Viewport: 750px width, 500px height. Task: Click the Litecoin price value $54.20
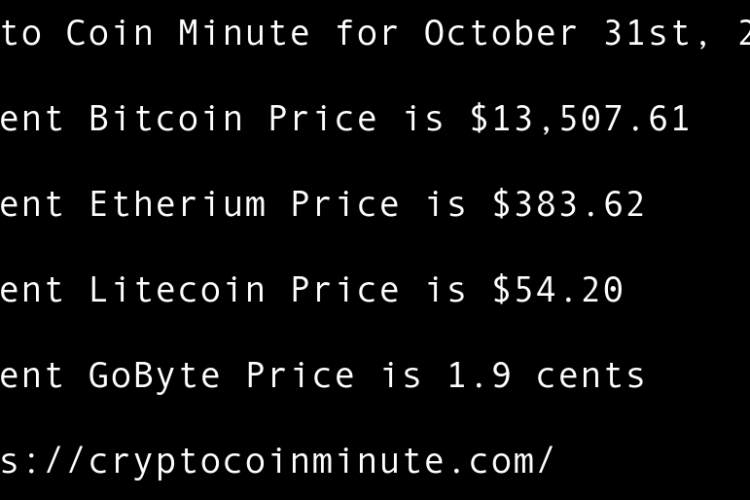557,291
